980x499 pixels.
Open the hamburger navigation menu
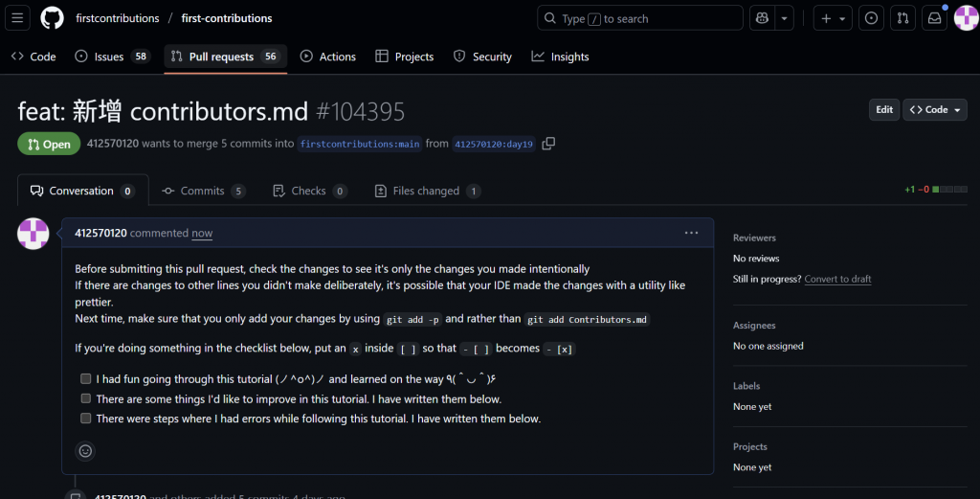pos(17,18)
